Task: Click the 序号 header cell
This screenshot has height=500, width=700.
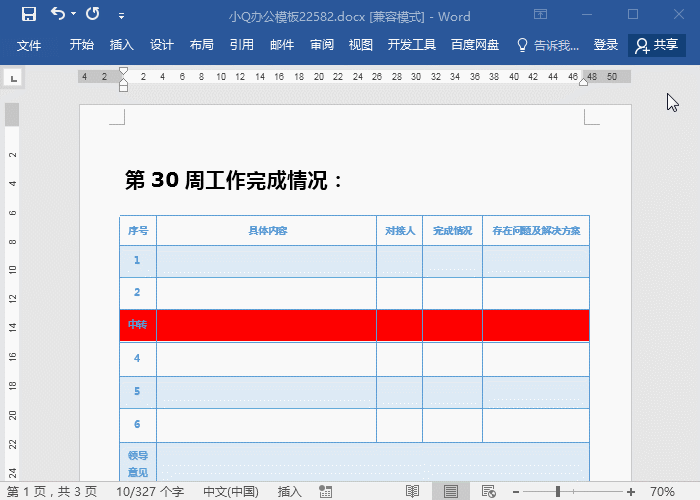Action: pyautogui.click(x=138, y=231)
